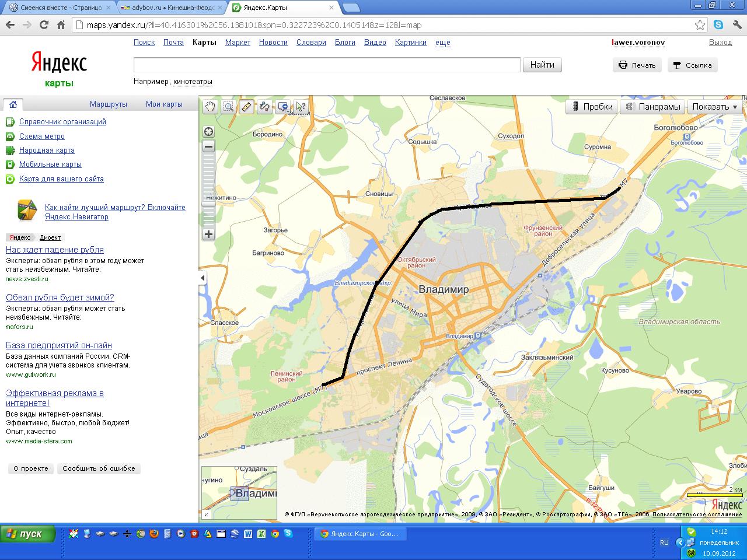
Task: Collapse the left sidebar with arrow handle
Action: 203,278
